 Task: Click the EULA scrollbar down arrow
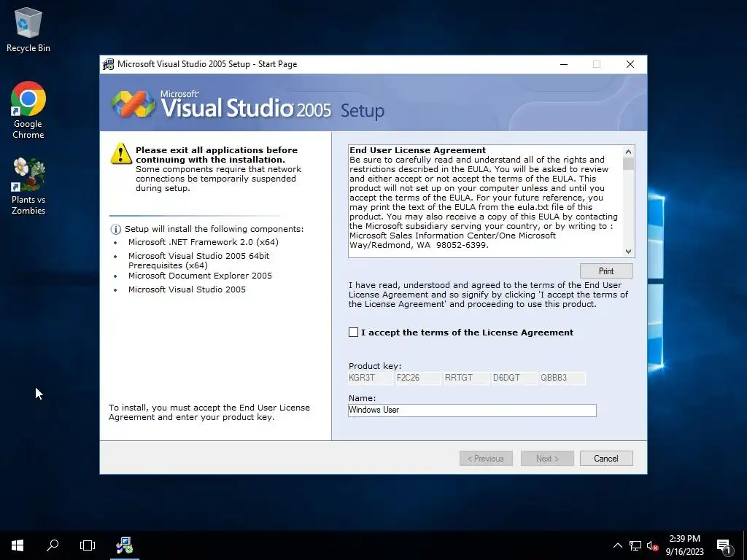[x=628, y=251]
